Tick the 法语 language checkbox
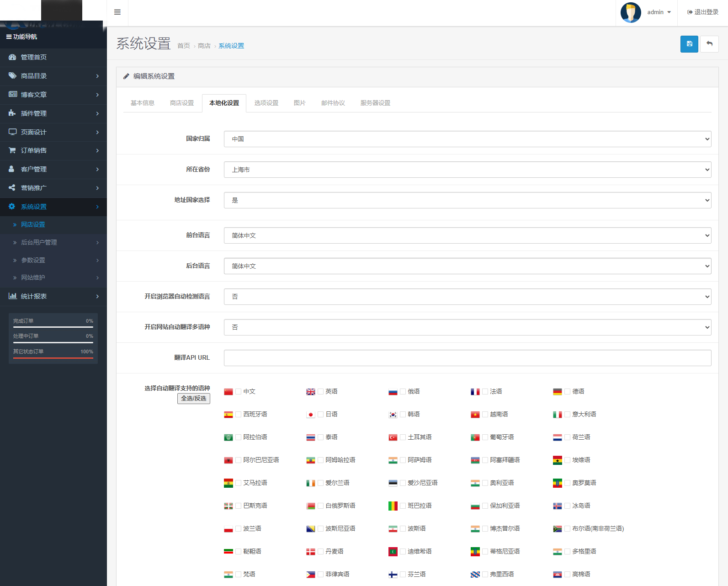The height and width of the screenshot is (586, 728). tap(485, 392)
